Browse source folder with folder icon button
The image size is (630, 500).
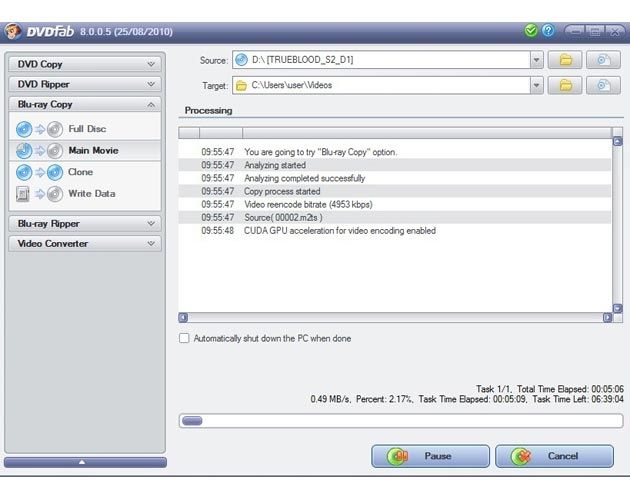[x=565, y=60]
